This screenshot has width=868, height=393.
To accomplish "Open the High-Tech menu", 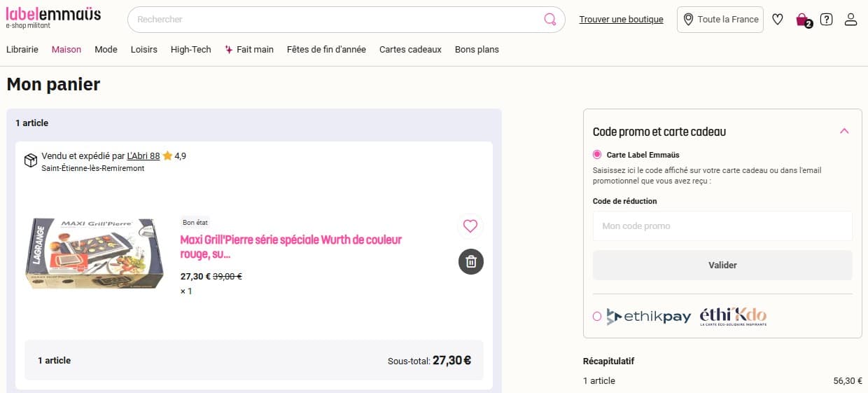I will [x=191, y=50].
